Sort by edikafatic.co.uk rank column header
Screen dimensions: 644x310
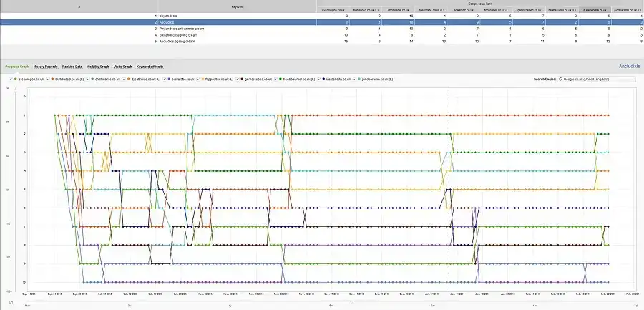click(x=463, y=10)
